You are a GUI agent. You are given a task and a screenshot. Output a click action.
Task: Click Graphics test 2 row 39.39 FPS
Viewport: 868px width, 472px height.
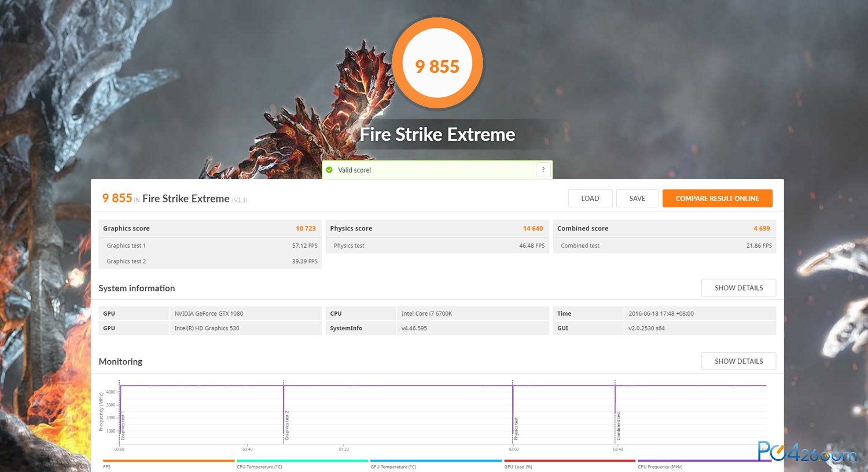click(210, 261)
